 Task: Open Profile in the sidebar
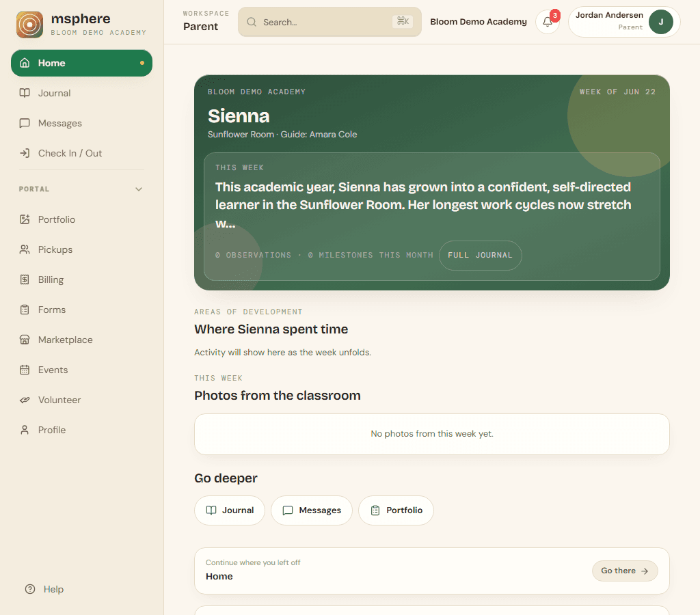(x=82, y=430)
